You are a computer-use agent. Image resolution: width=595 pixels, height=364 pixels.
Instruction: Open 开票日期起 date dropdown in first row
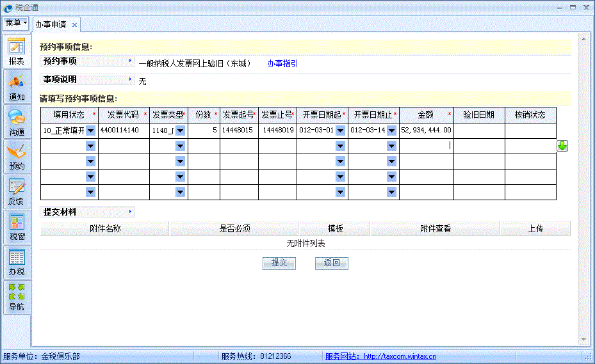[x=340, y=131]
